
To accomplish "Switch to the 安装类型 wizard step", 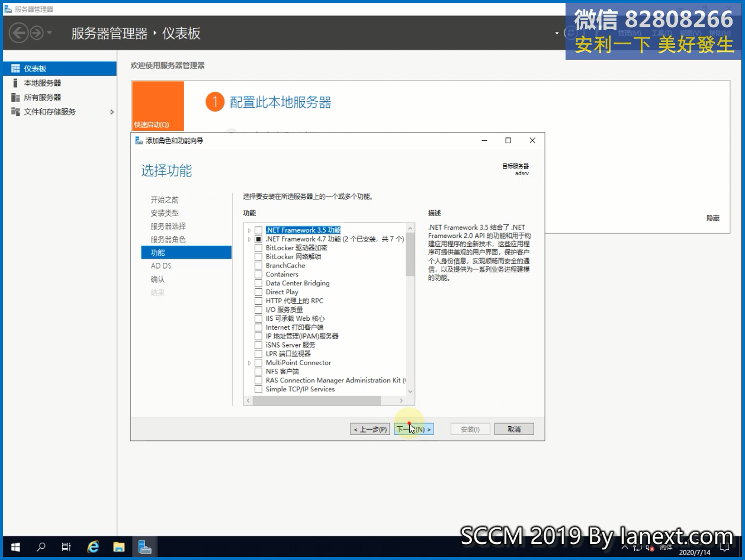I will tap(165, 213).
